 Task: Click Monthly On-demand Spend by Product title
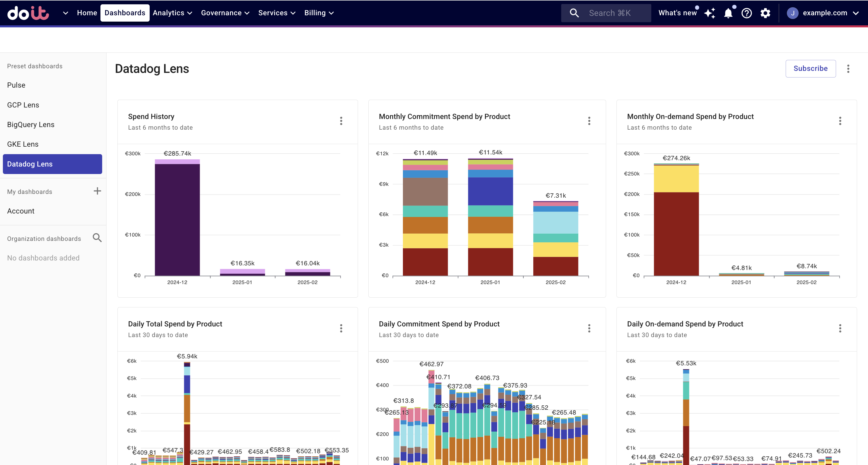(x=690, y=117)
